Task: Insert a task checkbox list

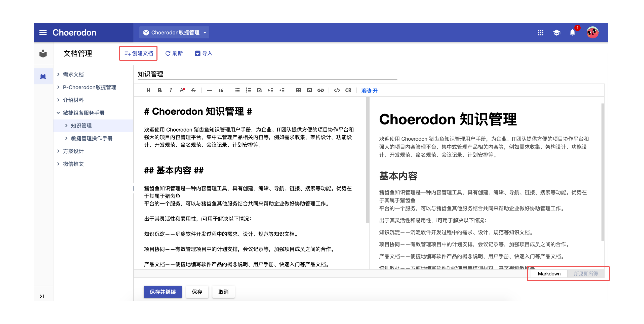Action: tap(259, 90)
